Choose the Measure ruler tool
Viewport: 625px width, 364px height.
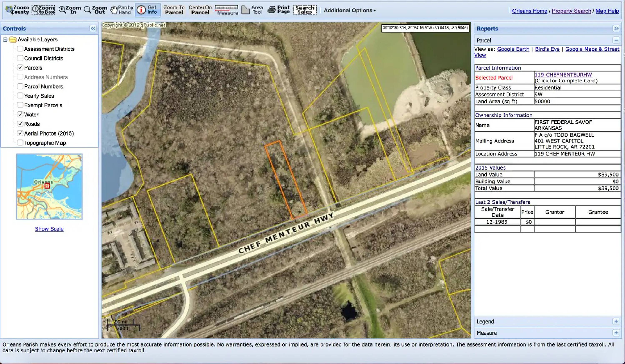[x=226, y=10]
